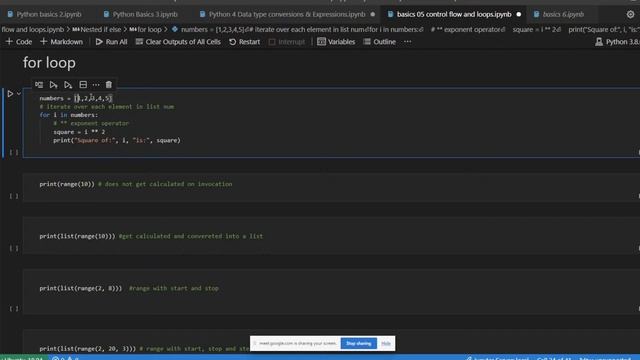Click the 'for i in numbers:' code line
The width and height of the screenshot is (640, 360).
point(69,115)
